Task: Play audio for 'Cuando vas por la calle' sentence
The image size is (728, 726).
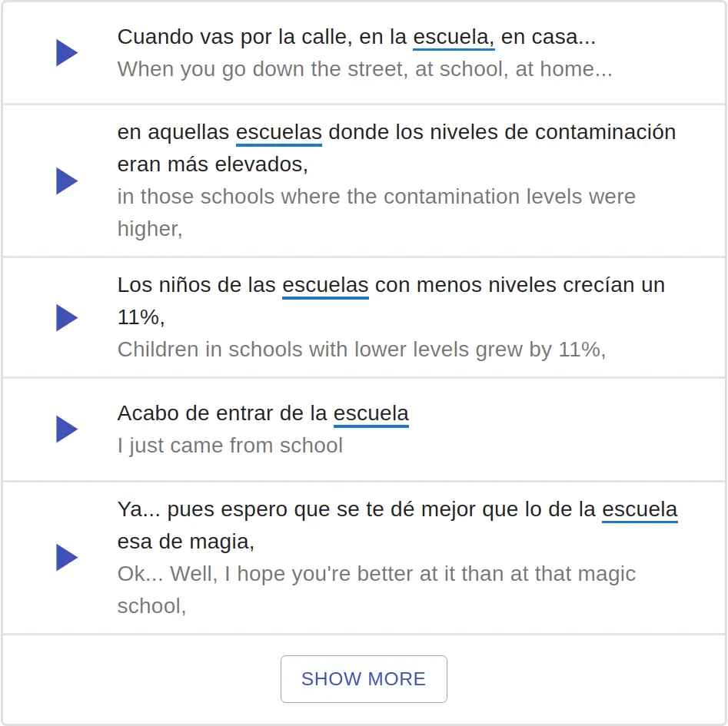Action: pos(67,53)
